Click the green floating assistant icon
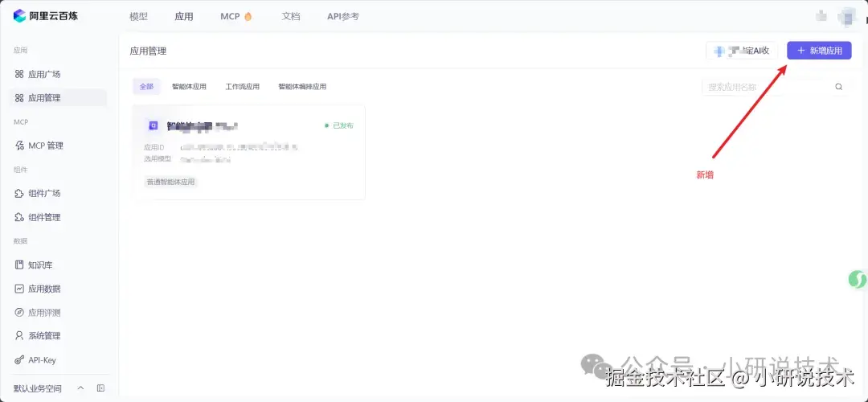 (x=858, y=279)
